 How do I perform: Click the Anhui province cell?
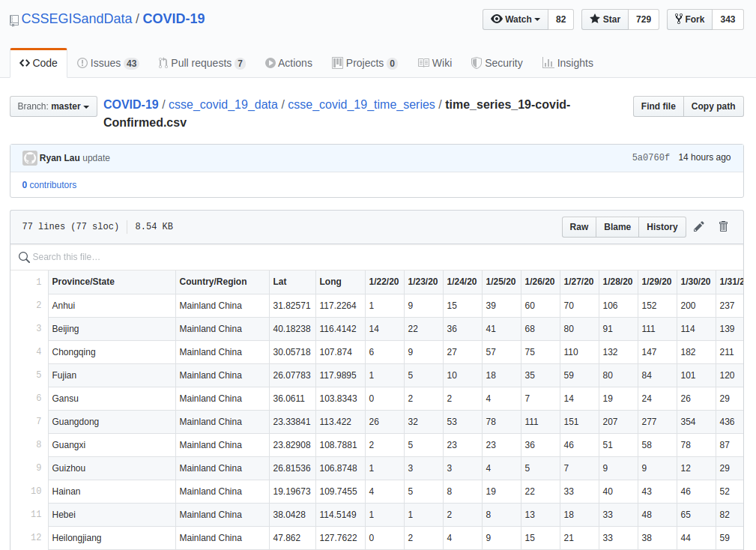coord(112,306)
